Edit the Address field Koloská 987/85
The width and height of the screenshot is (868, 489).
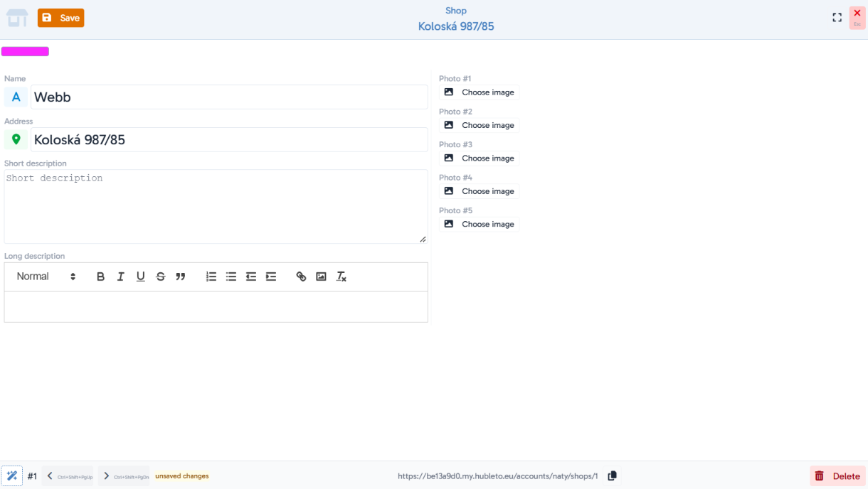tap(229, 140)
